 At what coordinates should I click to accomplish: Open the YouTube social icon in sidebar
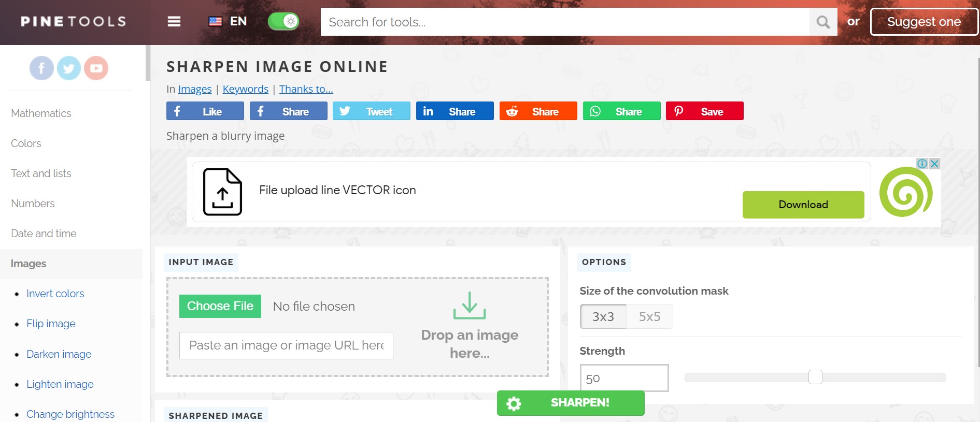[96, 68]
